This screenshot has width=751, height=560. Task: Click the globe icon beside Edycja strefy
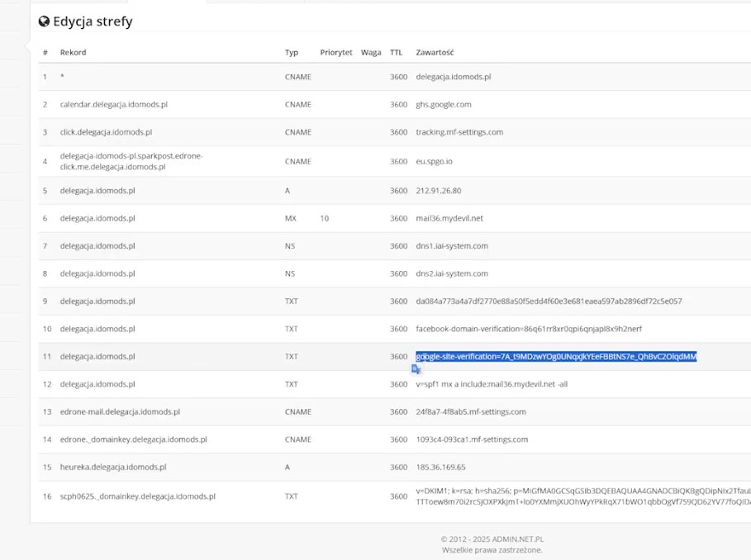coord(44,21)
